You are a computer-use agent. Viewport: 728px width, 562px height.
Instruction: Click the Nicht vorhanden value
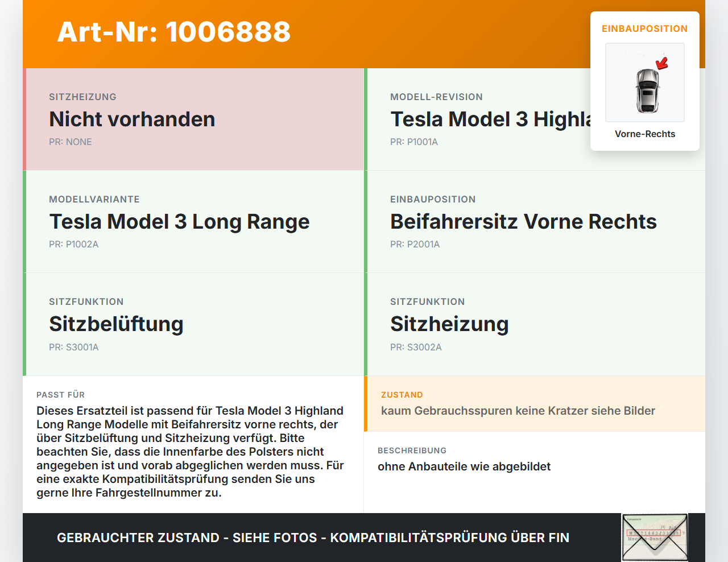point(132,119)
